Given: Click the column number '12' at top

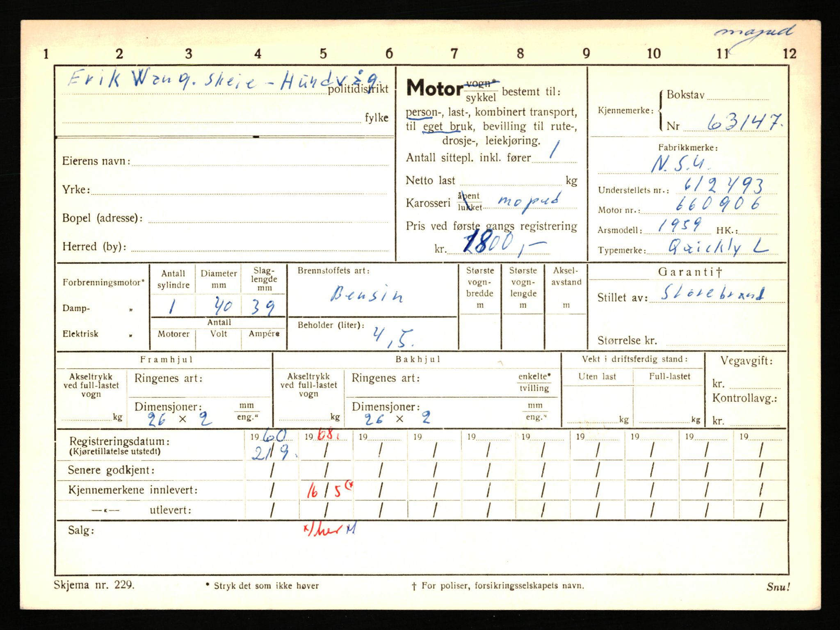Looking at the screenshot, I should [790, 53].
